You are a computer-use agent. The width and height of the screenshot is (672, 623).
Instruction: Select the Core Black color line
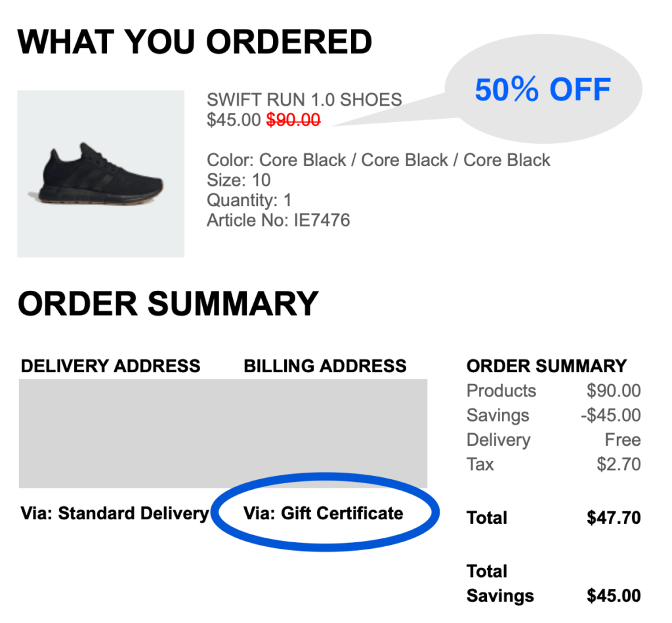[378, 160]
